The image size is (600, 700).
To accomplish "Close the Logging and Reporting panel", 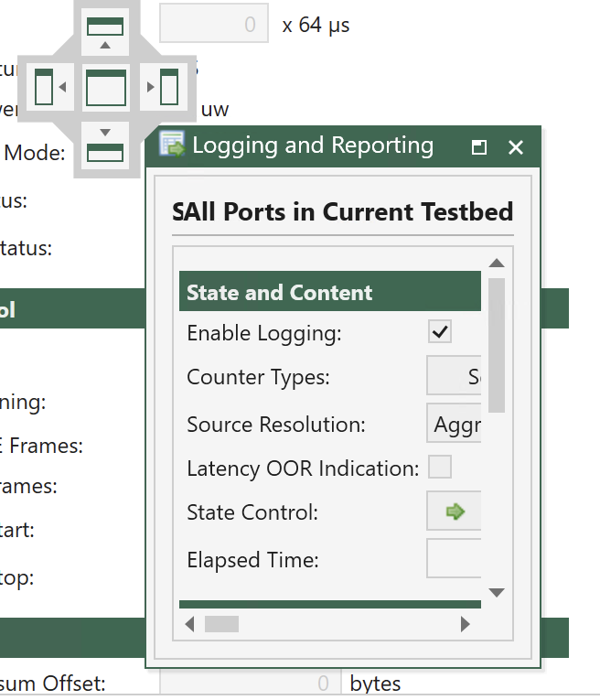I will [515, 147].
